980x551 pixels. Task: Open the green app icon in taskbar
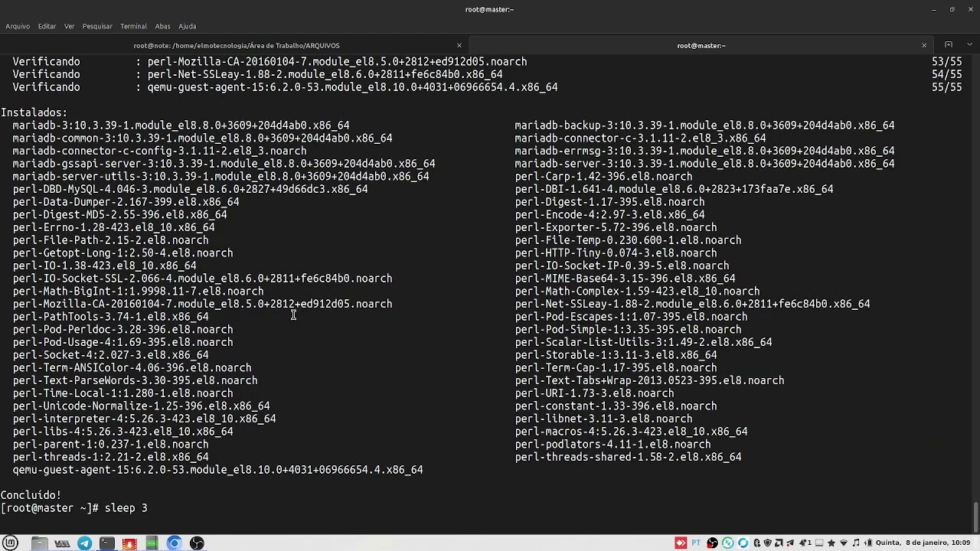pyautogui.click(x=152, y=543)
